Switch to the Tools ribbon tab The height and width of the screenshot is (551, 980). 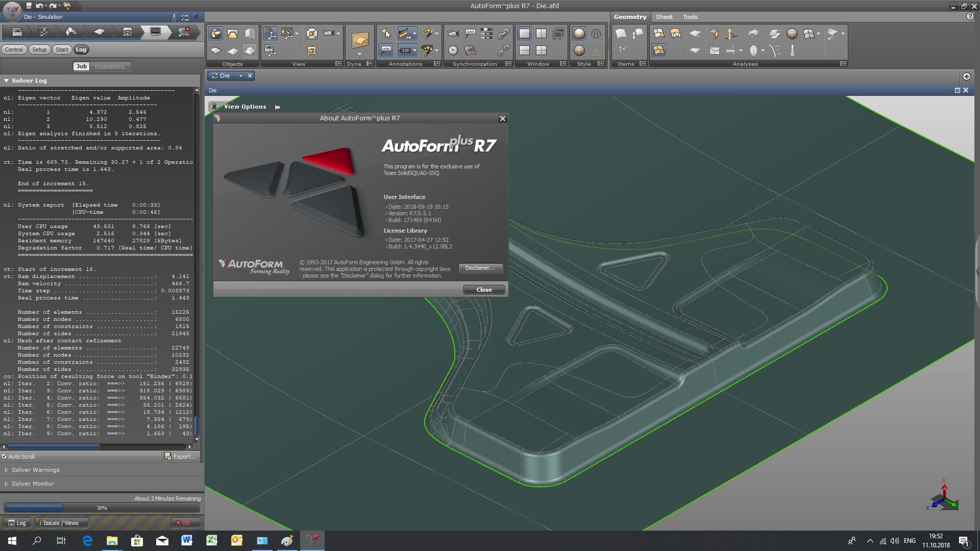click(690, 17)
